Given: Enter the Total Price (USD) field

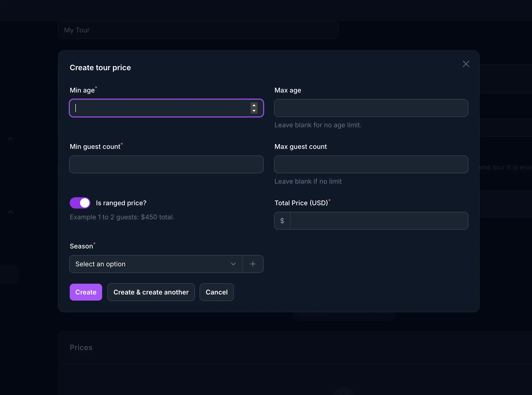Looking at the screenshot, I should (379, 221).
